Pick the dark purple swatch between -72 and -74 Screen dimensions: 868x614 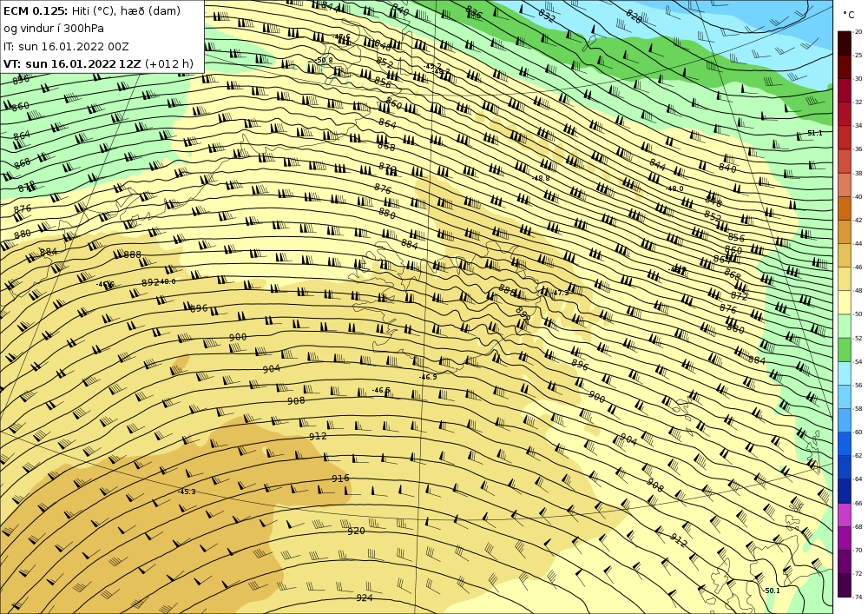(845, 585)
